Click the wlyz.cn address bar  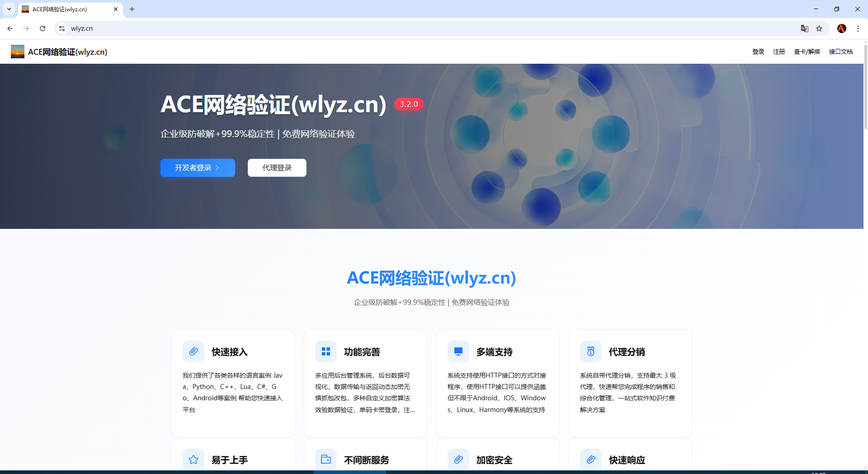[x=407, y=28]
